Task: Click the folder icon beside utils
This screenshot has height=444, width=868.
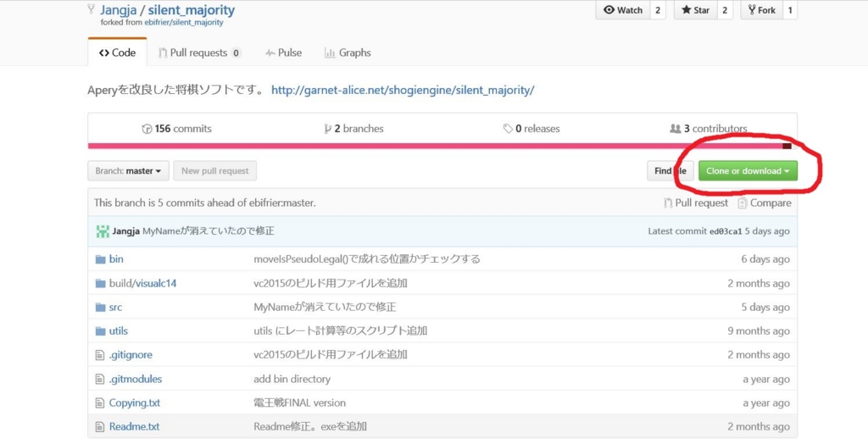Action: click(x=100, y=331)
